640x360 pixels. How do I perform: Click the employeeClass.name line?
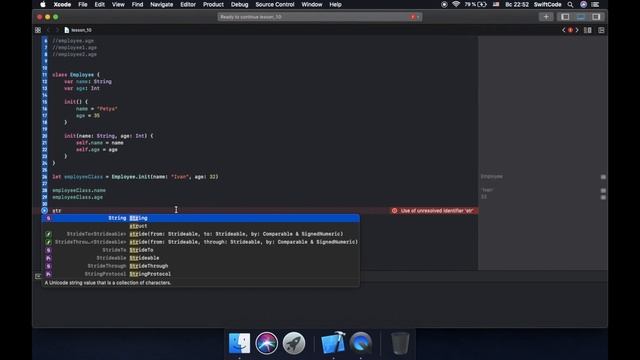pos(79,190)
